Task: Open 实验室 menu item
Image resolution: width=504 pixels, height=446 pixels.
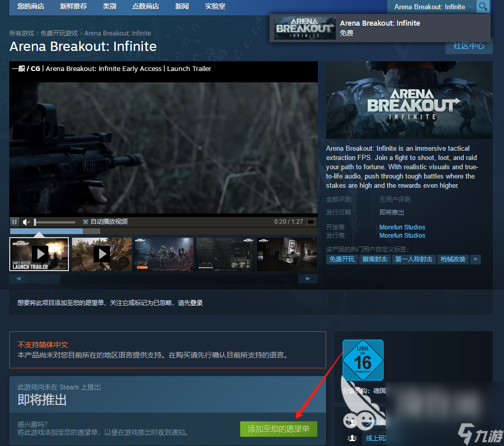Action: (215, 7)
